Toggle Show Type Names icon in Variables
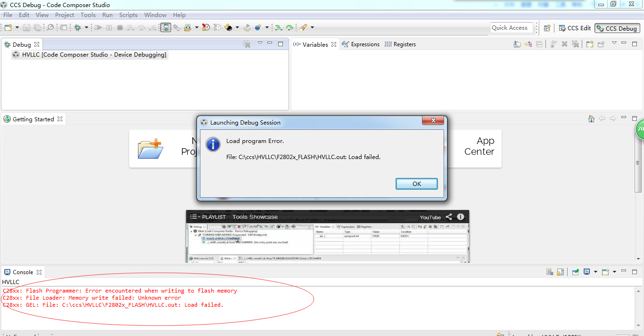Screen dimensions: 644x336 coord(517,44)
